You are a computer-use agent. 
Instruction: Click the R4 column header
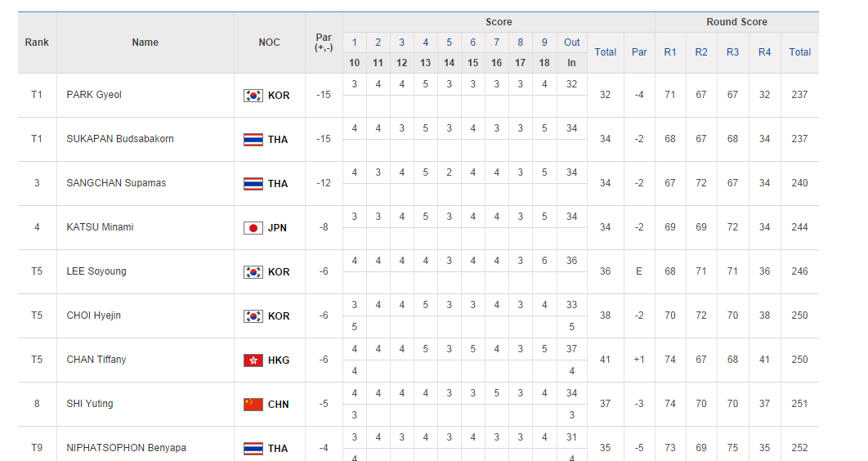[764, 52]
